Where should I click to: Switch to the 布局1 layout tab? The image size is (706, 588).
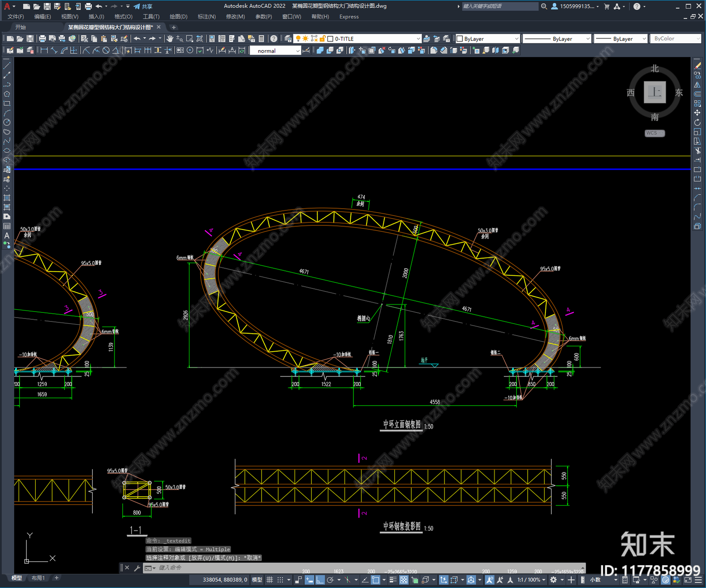click(x=38, y=578)
